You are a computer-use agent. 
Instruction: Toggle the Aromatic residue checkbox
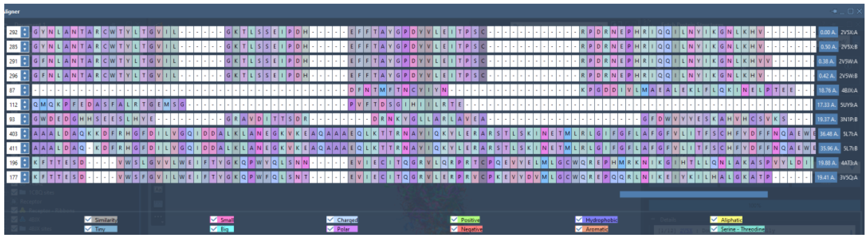click(579, 229)
